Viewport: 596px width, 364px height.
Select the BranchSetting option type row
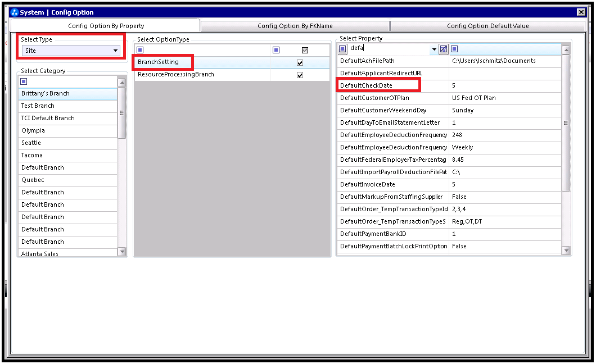(232, 62)
